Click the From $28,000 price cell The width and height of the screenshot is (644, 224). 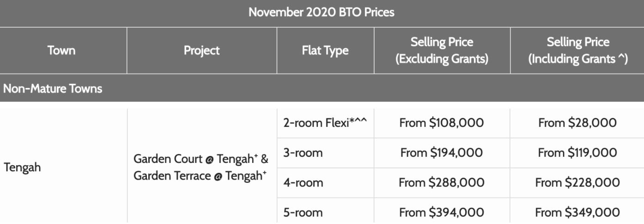point(577,123)
